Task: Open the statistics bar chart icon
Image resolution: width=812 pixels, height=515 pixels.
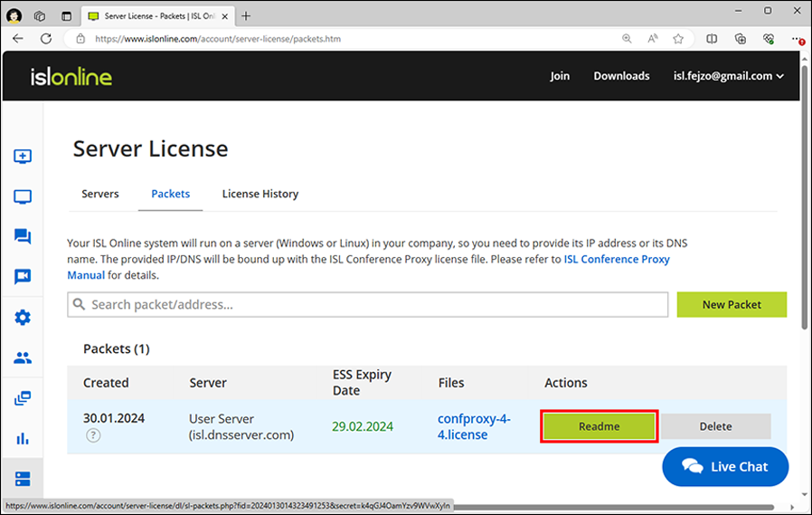Action: 23,438
